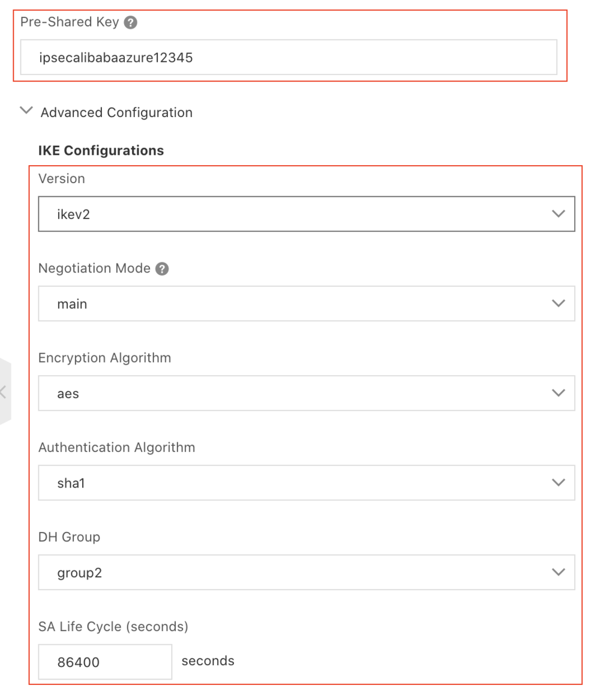Click the Advanced Configuration section title
The image size is (600, 700).
coord(116,112)
